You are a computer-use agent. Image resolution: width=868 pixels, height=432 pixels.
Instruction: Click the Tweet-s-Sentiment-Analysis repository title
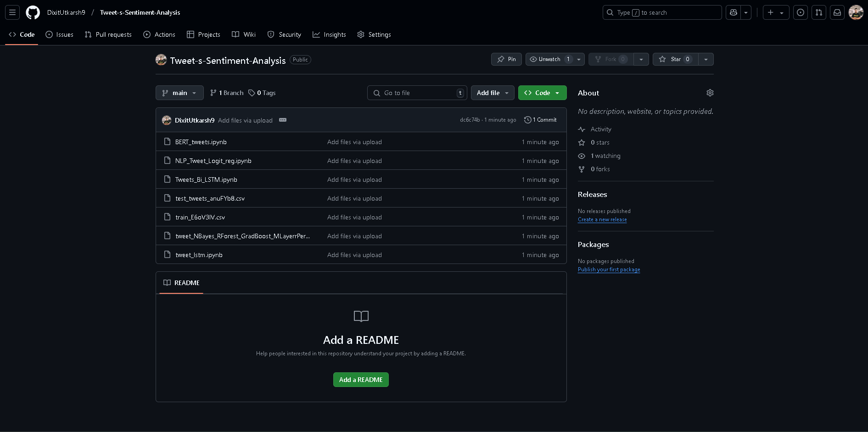tap(228, 61)
